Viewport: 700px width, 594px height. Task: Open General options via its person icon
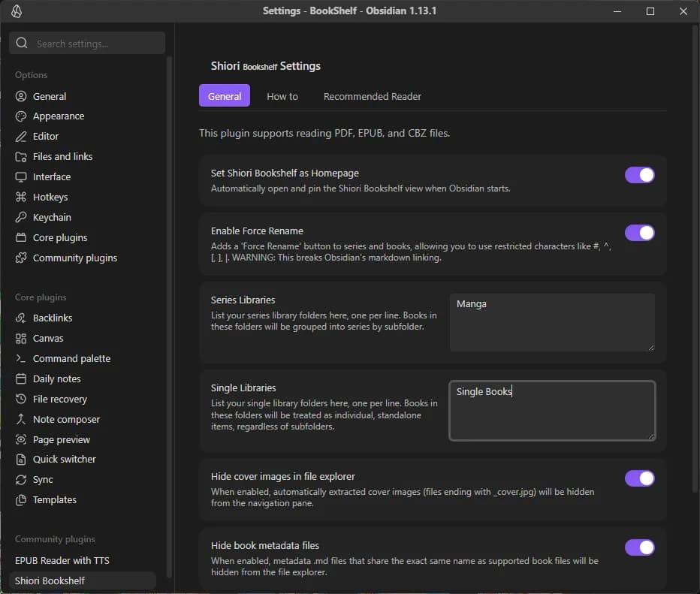[20, 96]
